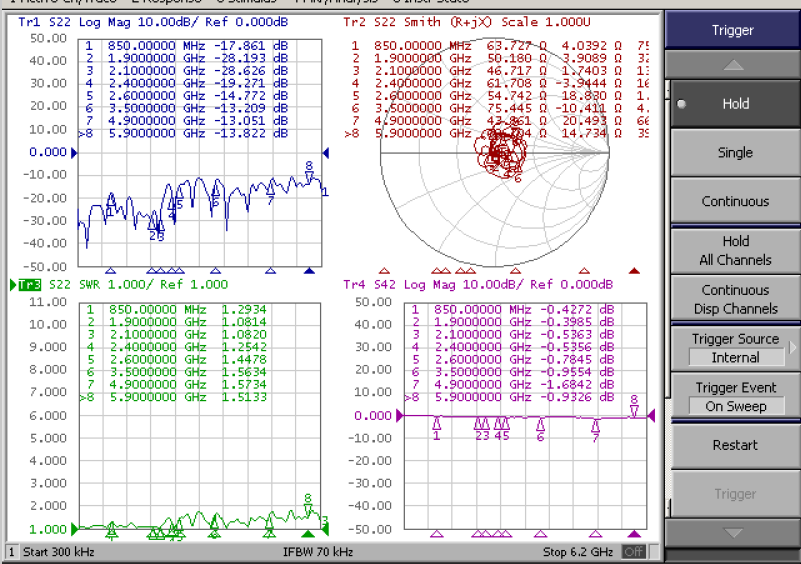Click the solid blue active marker triangle below Tr1

pos(309,270)
